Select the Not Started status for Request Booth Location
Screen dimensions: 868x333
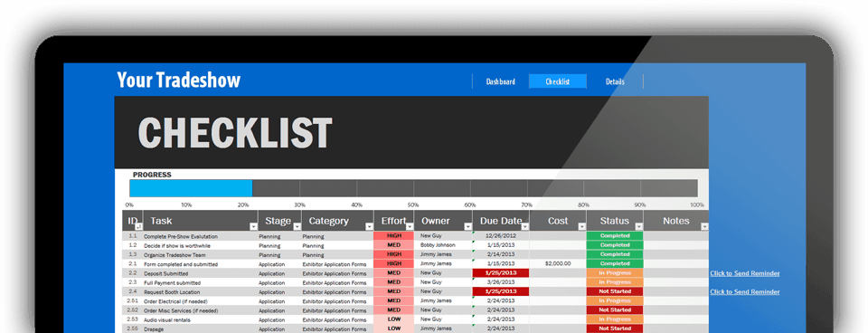point(615,291)
